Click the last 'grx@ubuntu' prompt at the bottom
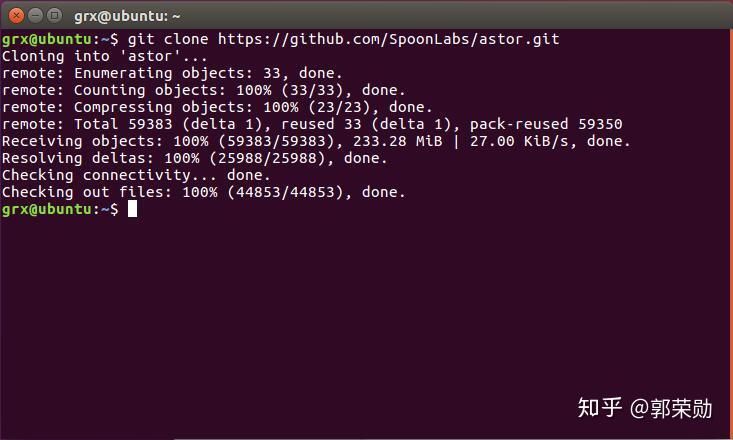Image resolution: width=733 pixels, height=440 pixels. [46, 209]
